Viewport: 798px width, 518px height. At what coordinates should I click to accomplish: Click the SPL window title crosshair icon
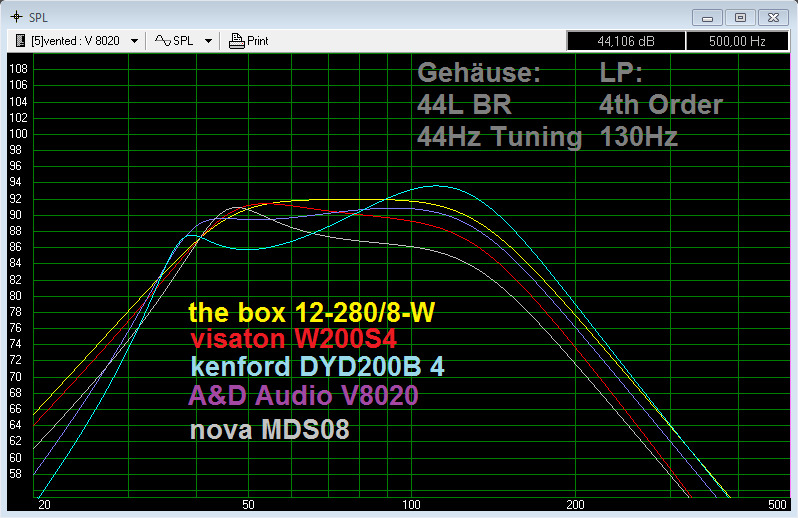[17, 17]
